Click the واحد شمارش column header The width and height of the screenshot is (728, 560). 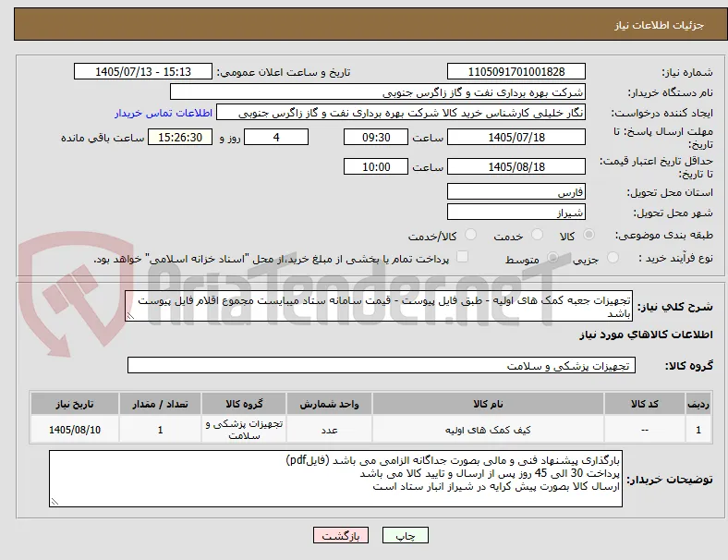(329, 404)
